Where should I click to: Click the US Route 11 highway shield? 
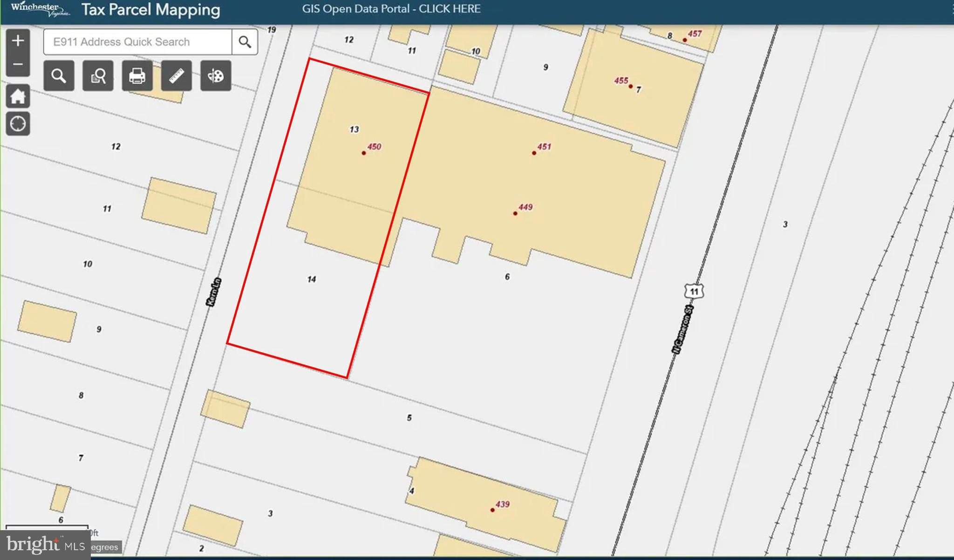click(x=694, y=291)
